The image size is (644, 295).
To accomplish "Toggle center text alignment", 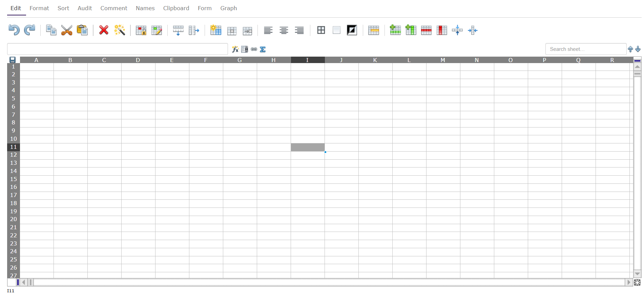I will pos(284,31).
